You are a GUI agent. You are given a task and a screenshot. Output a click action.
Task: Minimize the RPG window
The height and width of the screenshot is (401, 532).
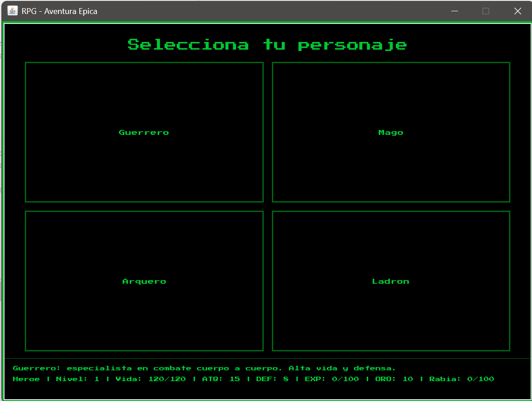tap(454, 11)
